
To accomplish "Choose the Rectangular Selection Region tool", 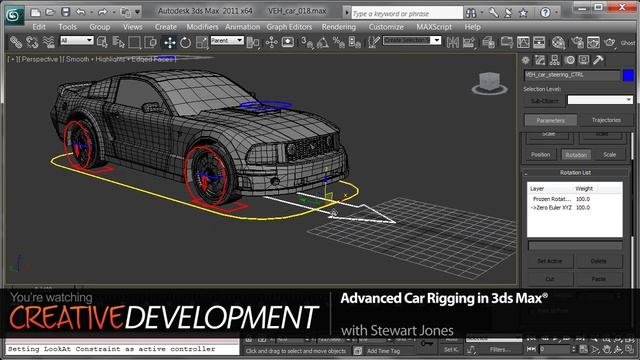I will 134,42.
